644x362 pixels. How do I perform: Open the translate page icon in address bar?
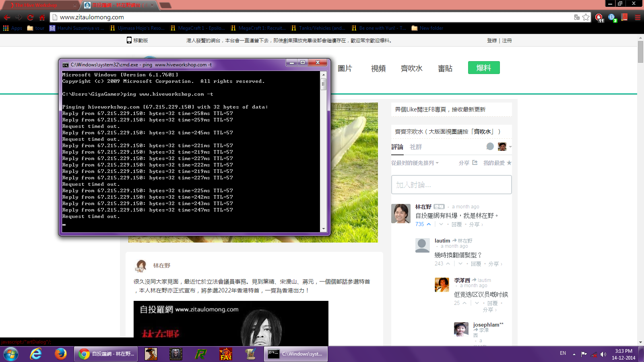[577, 17]
